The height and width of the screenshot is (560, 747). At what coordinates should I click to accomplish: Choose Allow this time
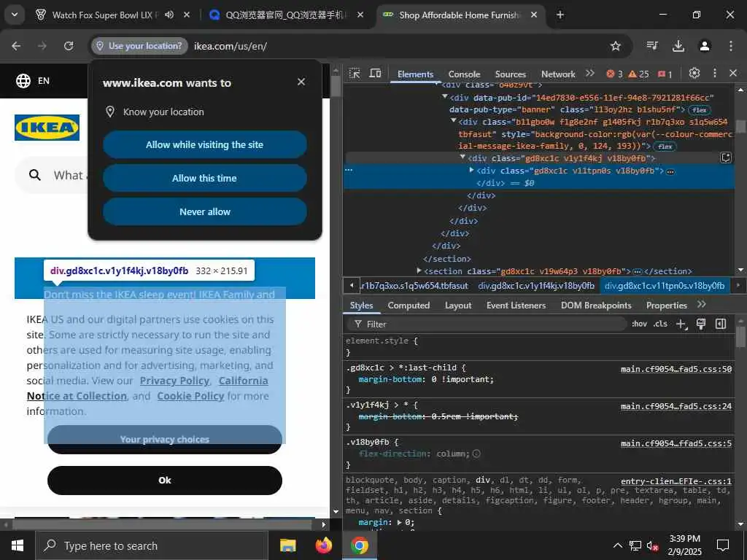205,178
